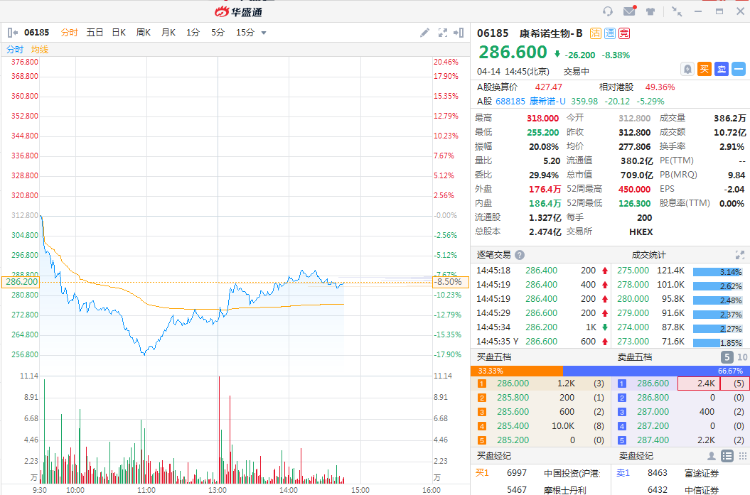Switch order book to 10 levels
The image size is (750, 495).
[741, 357]
